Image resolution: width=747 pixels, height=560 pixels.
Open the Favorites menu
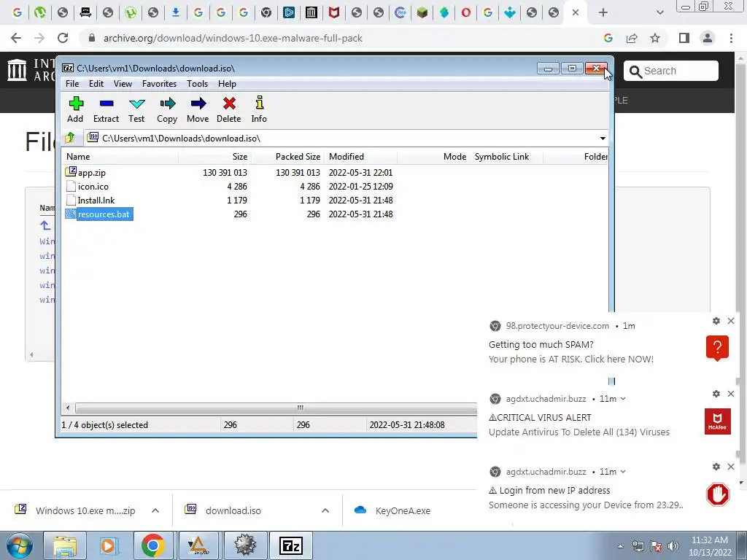pos(159,84)
